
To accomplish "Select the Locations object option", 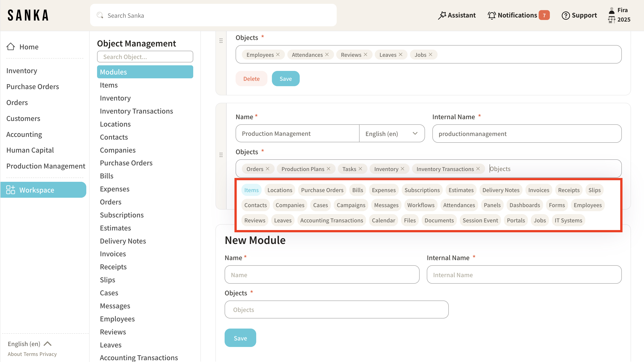I will [x=280, y=190].
